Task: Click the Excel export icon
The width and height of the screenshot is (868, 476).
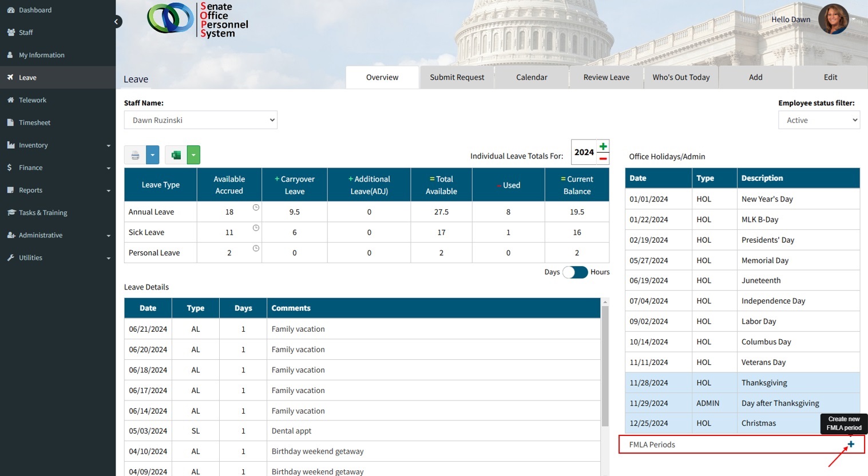Action: 176,155
